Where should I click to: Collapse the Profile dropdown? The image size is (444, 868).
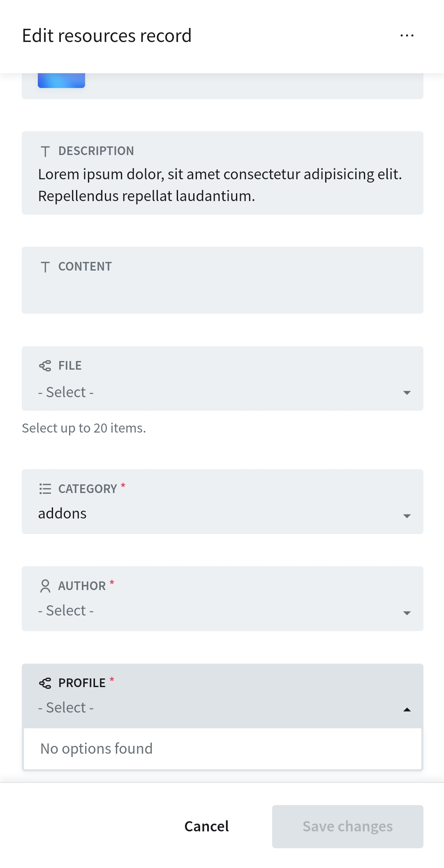407,708
